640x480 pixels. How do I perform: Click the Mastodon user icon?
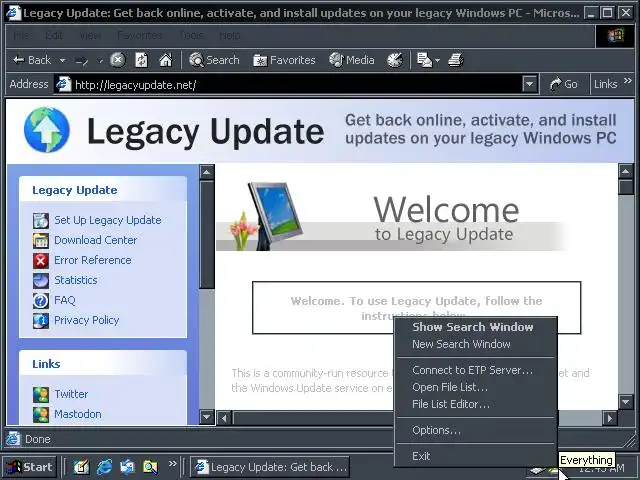41,414
